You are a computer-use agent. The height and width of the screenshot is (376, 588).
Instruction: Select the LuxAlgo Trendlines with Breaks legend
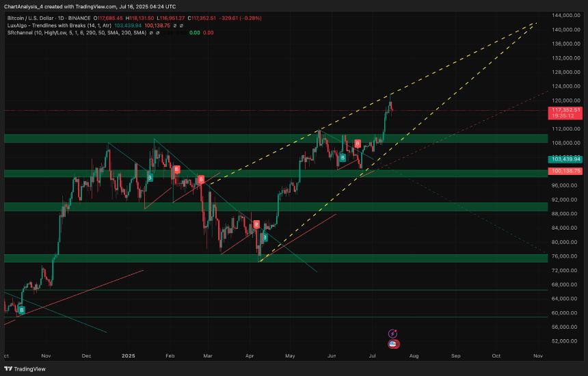click(x=59, y=25)
